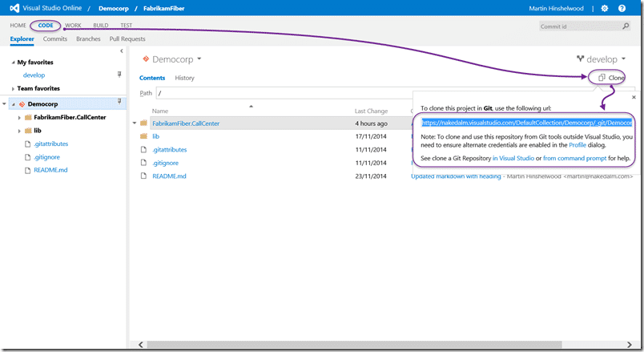Click the README.md file icon in file list
644x352 pixels.
[x=143, y=176]
